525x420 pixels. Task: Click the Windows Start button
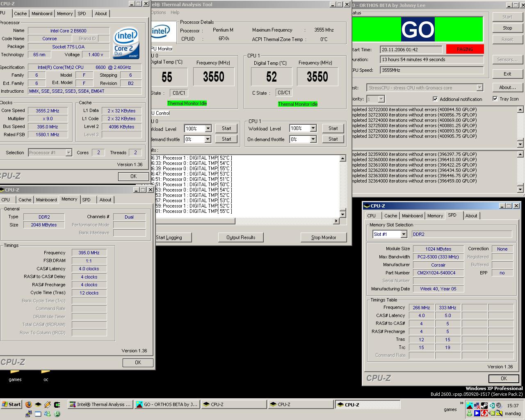coord(11,404)
